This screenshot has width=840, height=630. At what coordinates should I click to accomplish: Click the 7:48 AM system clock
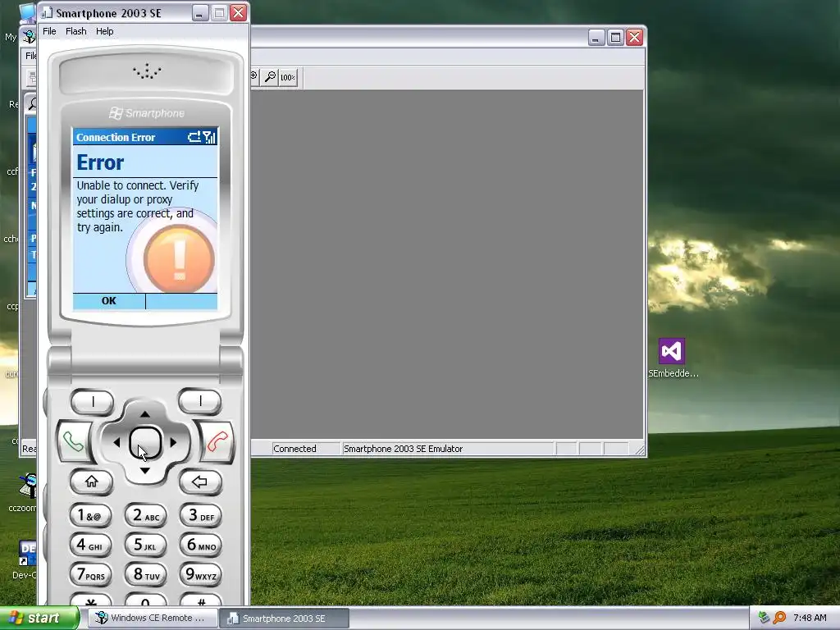coord(810,618)
